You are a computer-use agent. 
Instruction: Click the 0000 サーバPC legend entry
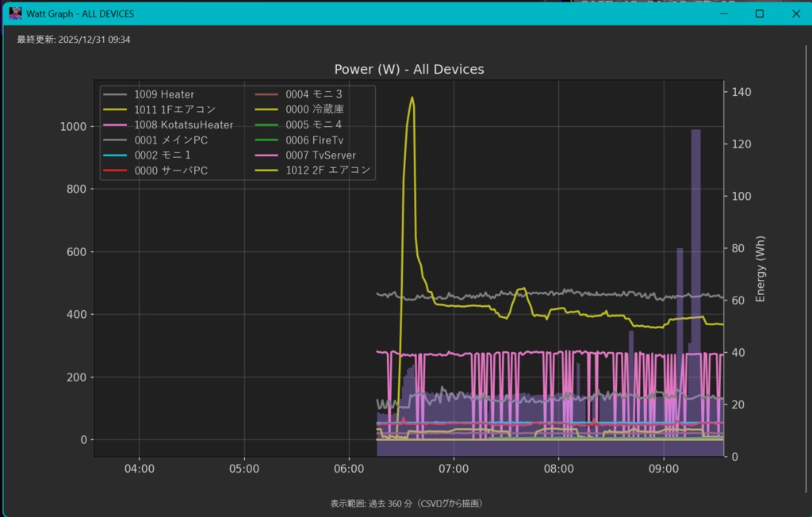coord(155,170)
